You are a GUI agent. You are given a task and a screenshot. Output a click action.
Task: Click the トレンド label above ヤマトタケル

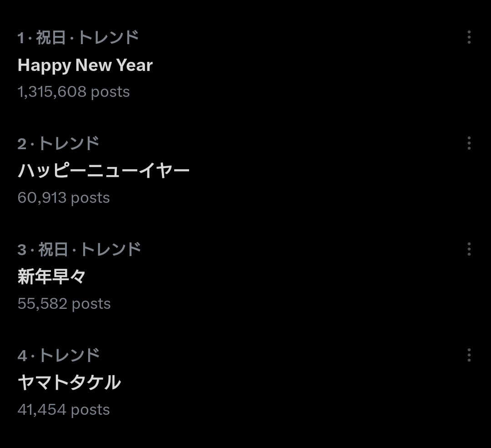(x=69, y=355)
